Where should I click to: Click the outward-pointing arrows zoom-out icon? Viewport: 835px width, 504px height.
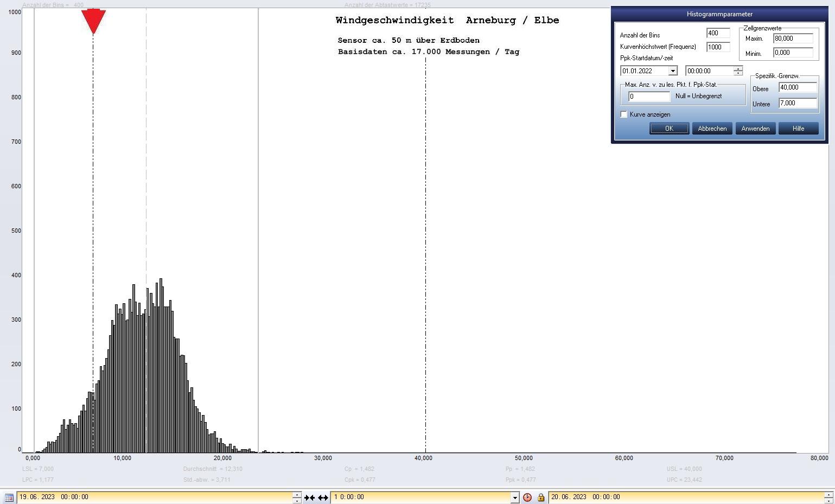point(323,497)
